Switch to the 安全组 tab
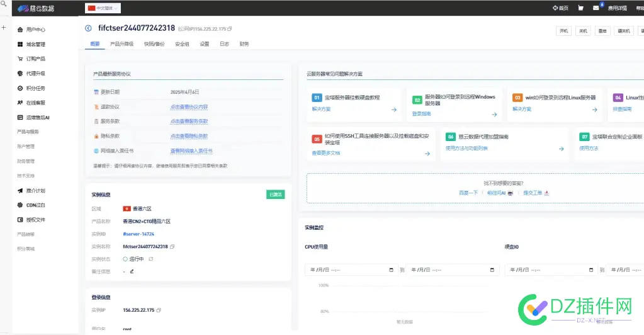Image resolution: width=644 pixels, height=335 pixels. pyautogui.click(x=182, y=44)
